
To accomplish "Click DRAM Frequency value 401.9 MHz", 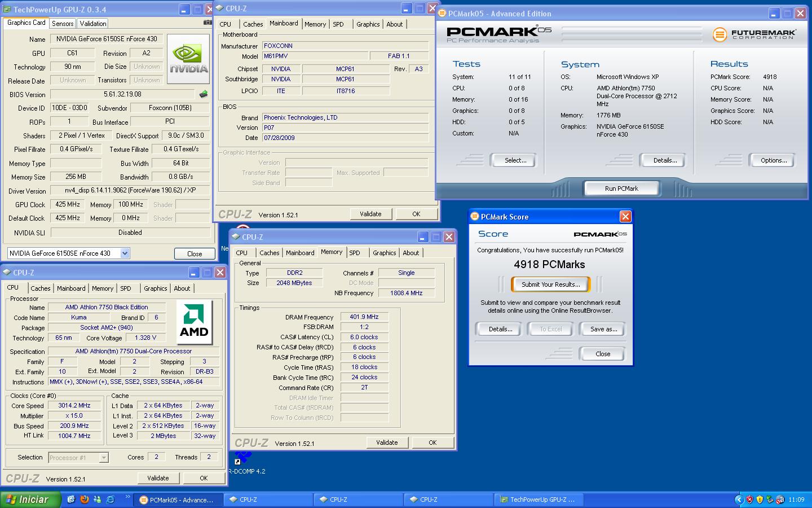I will tap(364, 317).
